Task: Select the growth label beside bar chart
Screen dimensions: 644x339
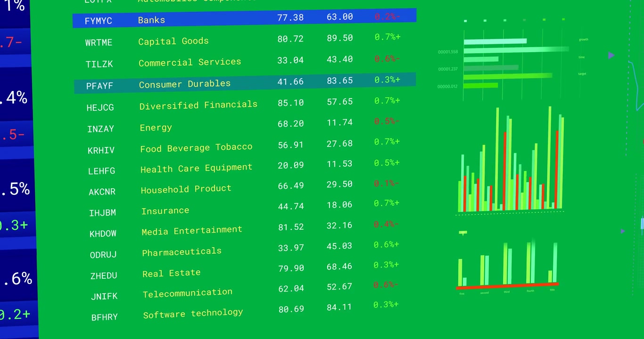Action: 584,40
